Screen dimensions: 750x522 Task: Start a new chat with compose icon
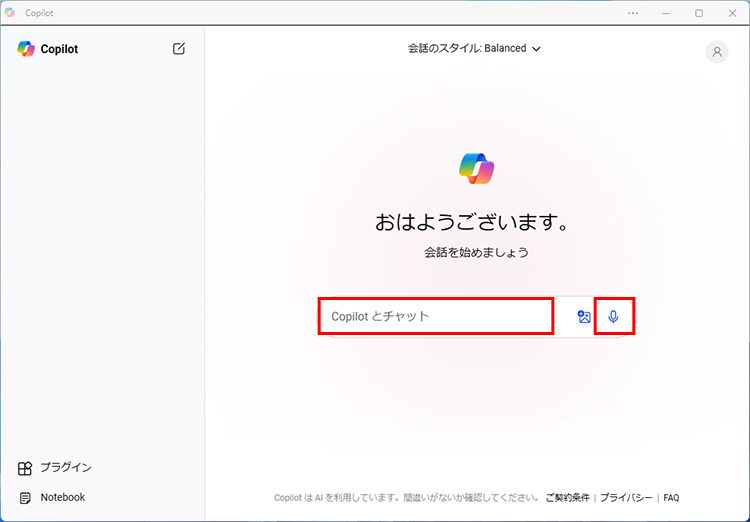tap(179, 48)
